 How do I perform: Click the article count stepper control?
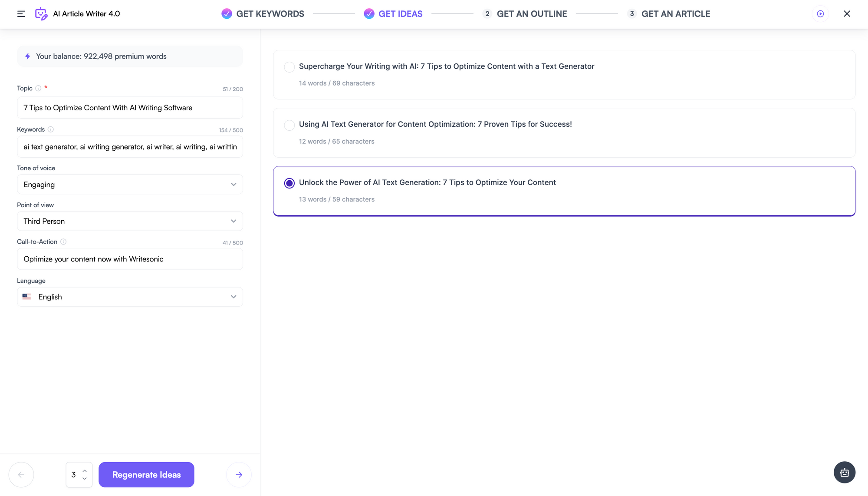click(79, 475)
